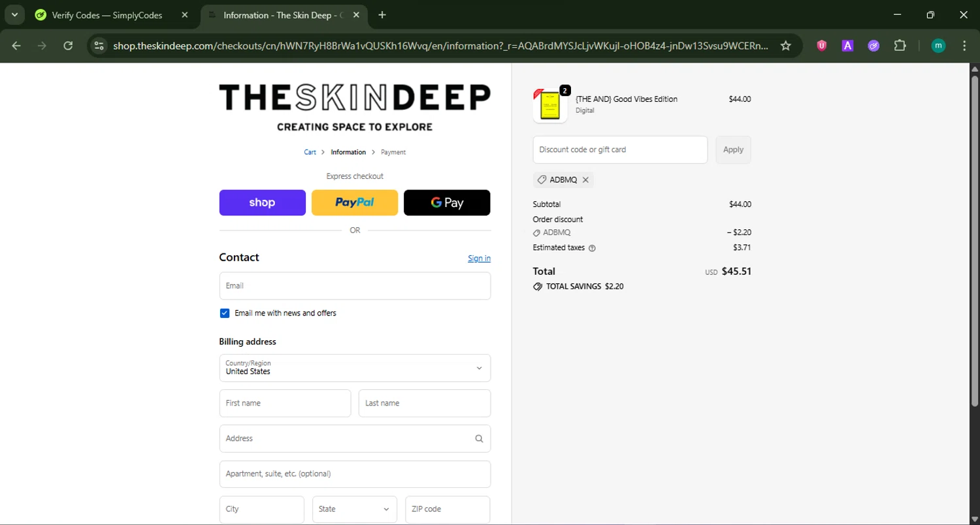
Task: Open the State dropdown
Action: pos(355,509)
